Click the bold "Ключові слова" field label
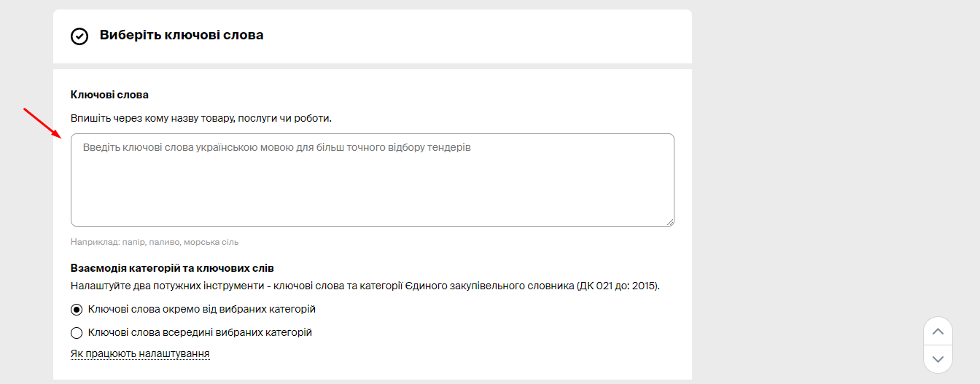This screenshot has height=384, width=980. (x=109, y=95)
